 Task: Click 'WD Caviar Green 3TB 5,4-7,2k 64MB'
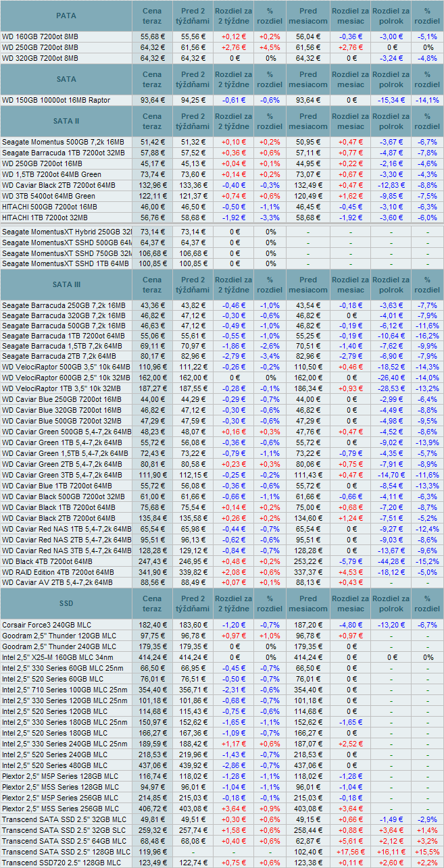tap(66, 475)
